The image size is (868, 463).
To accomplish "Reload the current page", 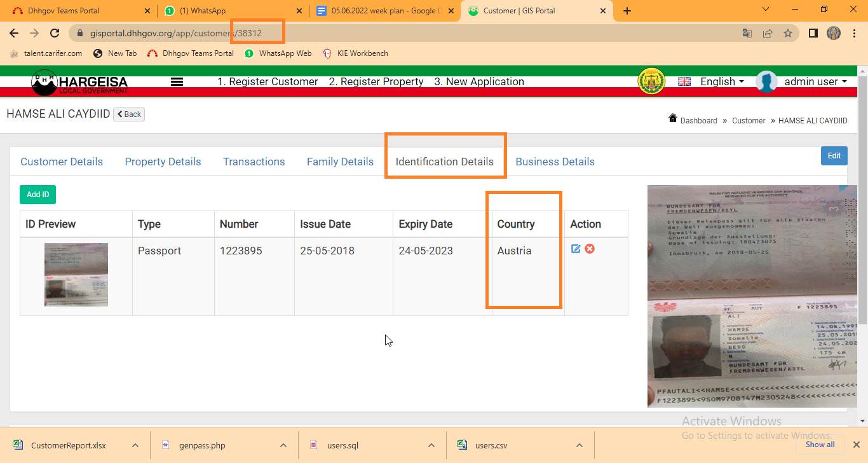I will tap(55, 33).
